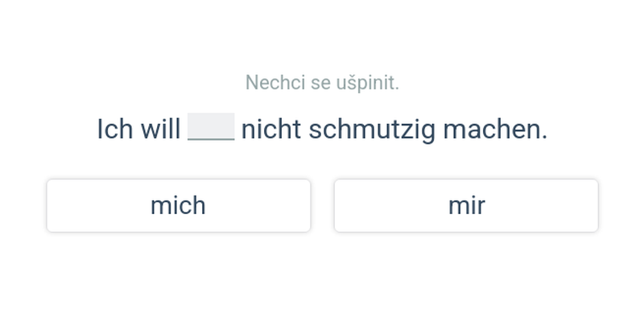
Task: Click the grey translation line above the sentence
Action: tap(322, 82)
